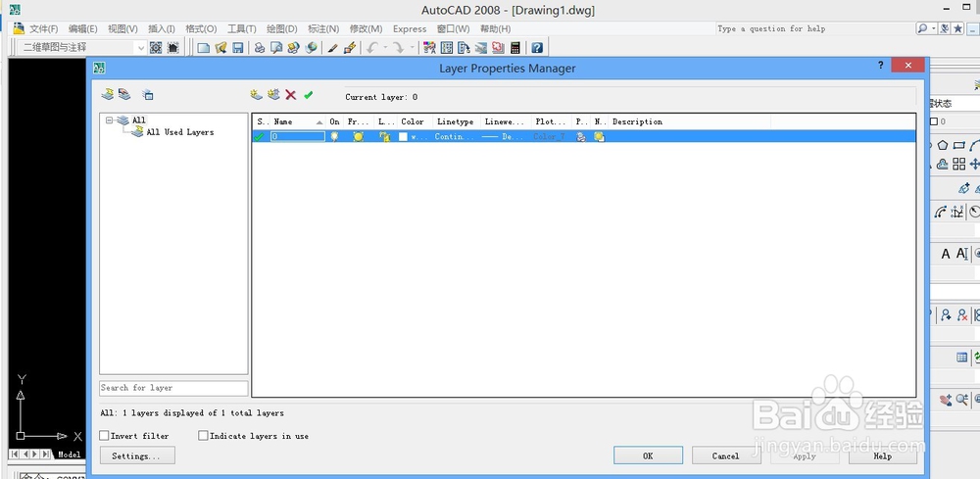Toggle the Lock padlock for layer 0

384,137
